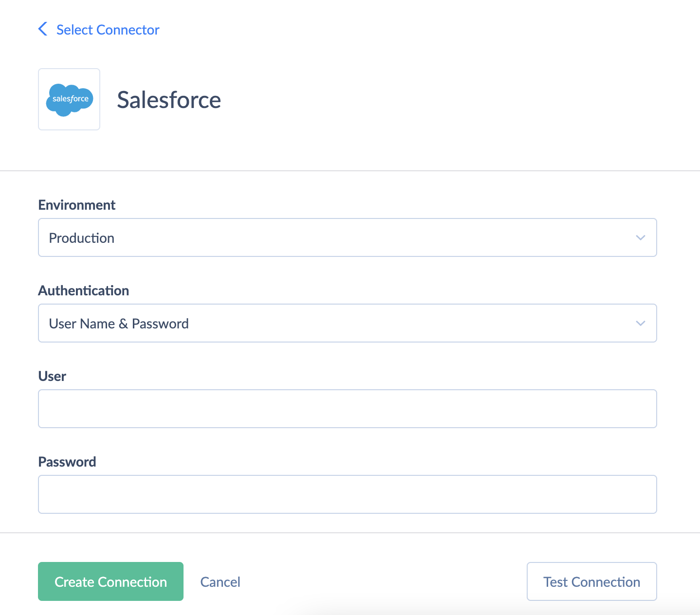Click the Create Connection button
This screenshot has width=700, height=615.
pyautogui.click(x=110, y=581)
